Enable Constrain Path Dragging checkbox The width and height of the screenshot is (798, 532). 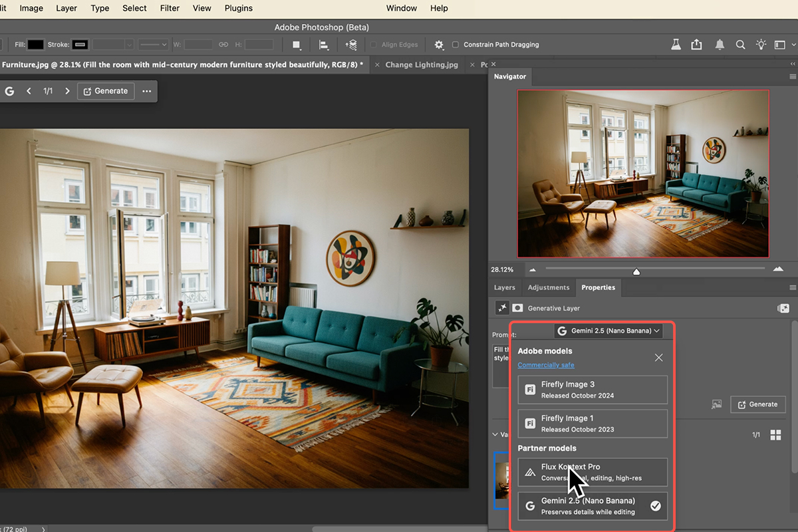tap(456, 45)
